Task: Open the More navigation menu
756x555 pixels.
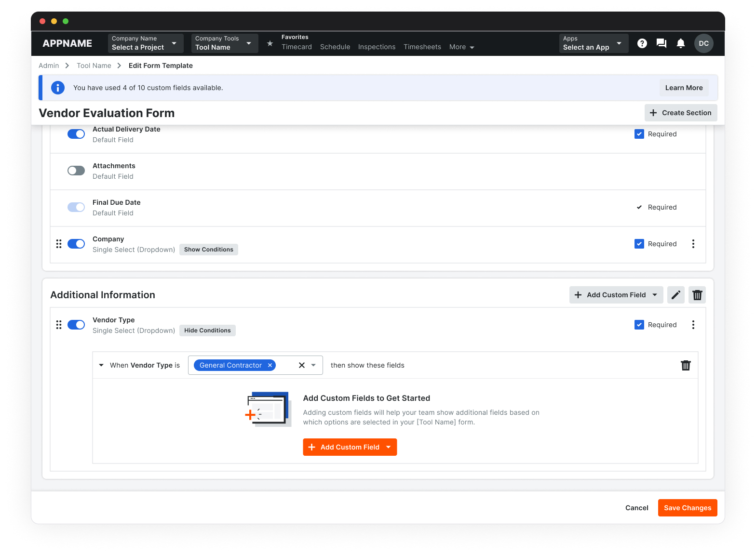Action: [x=461, y=47]
